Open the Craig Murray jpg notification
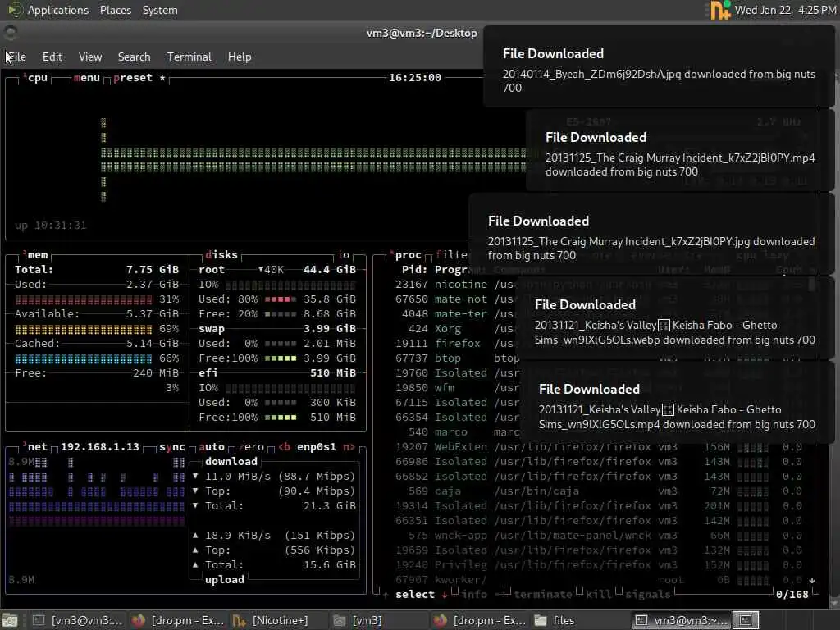This screenshot has height=630, width=840. click(651, 235)
